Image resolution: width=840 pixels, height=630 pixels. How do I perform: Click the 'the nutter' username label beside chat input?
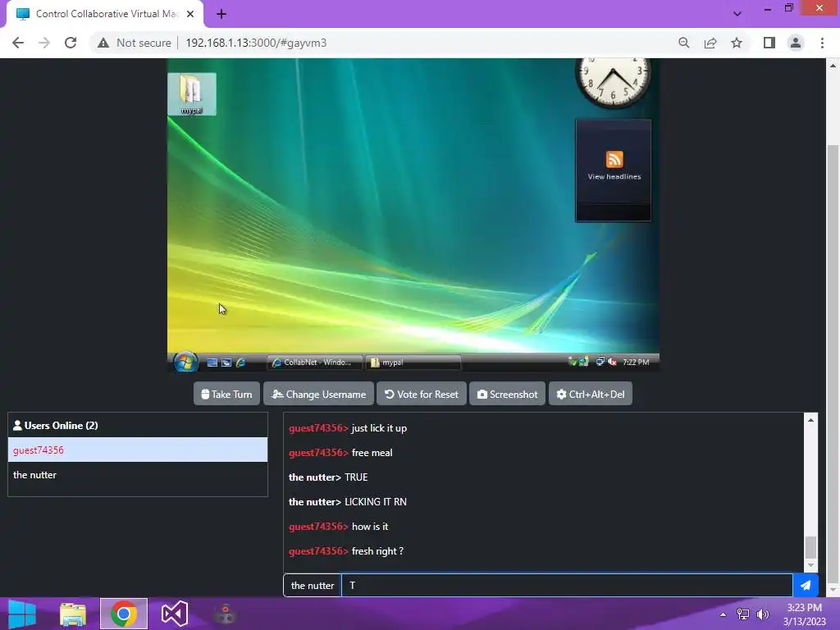click(x=313, y=586)
